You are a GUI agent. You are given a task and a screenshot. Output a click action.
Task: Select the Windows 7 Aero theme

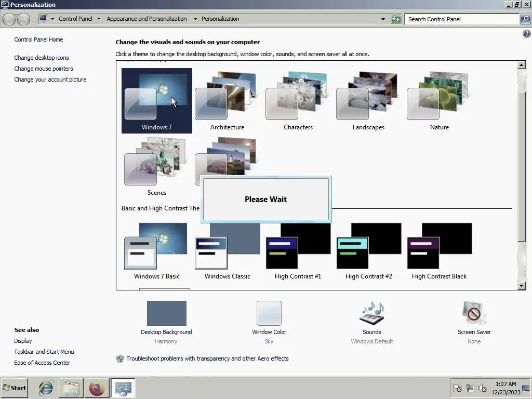click(x=157, y=100)
